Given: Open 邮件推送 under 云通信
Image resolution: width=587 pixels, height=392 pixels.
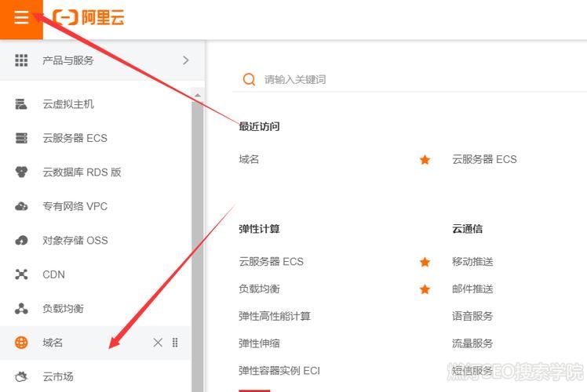Looking at the screenshot, I should click(x=472, y=289).
